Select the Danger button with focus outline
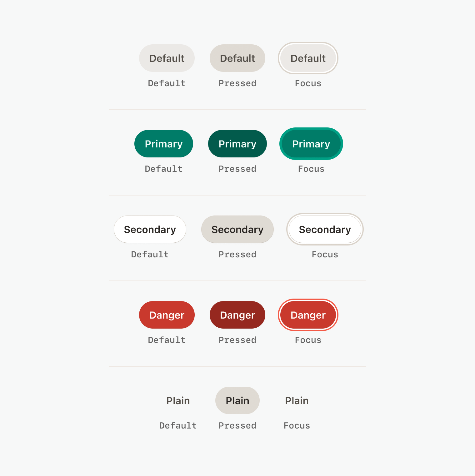Screen dimensions: 475x476 (308, 315)
